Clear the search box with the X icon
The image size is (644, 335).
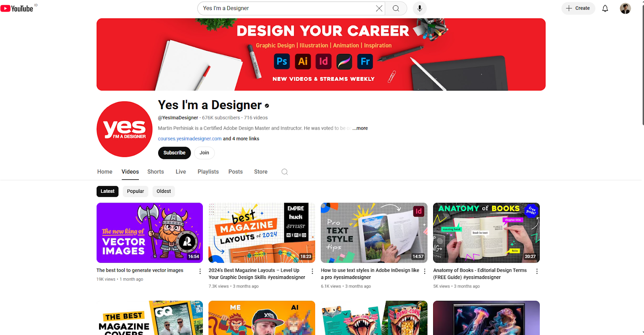(379, 8)
